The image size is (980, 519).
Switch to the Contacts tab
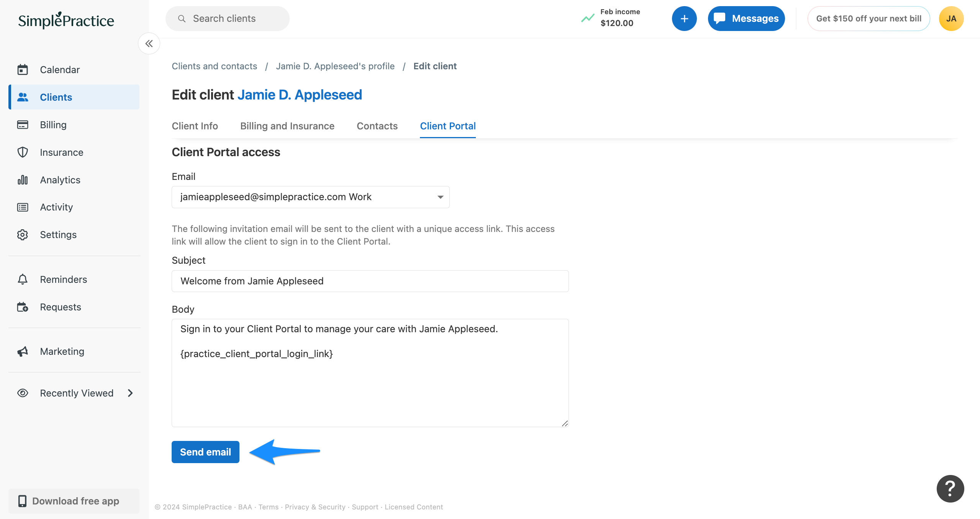377,126
